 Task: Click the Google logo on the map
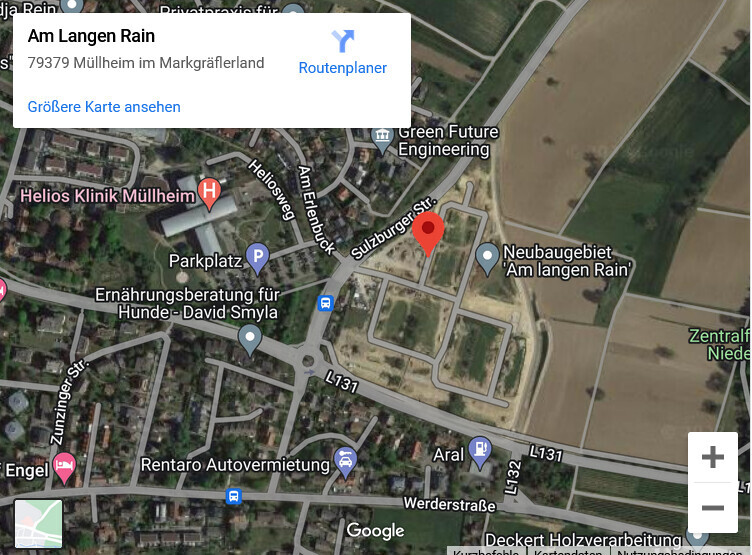(x=376, y=531)
